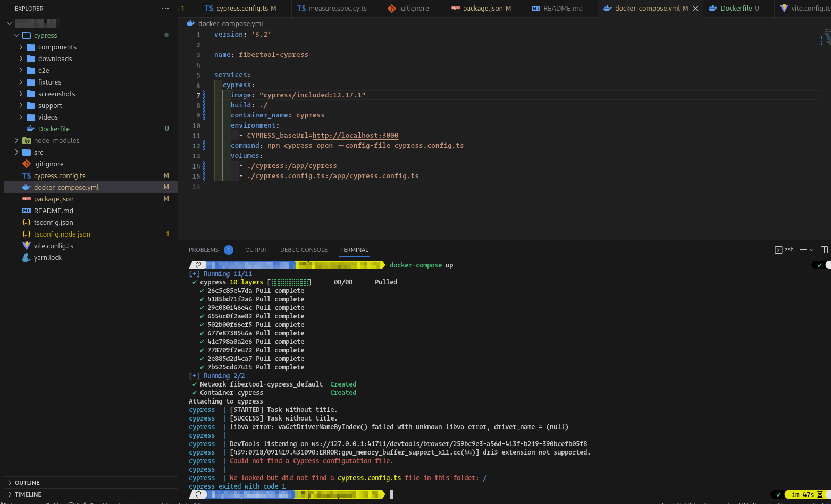This screenshot has width=831, height=504.
Task: Select the npm icon next to package.json
Action: pos(27,199)
